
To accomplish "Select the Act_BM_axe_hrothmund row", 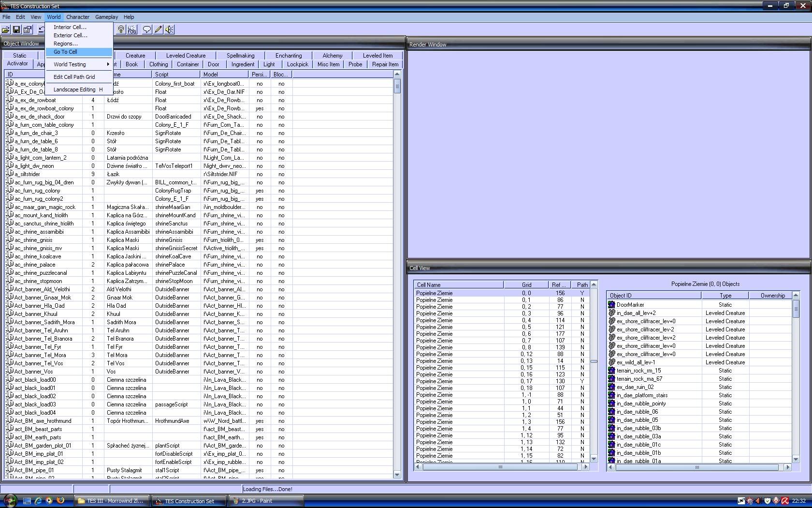I will 199,421.
